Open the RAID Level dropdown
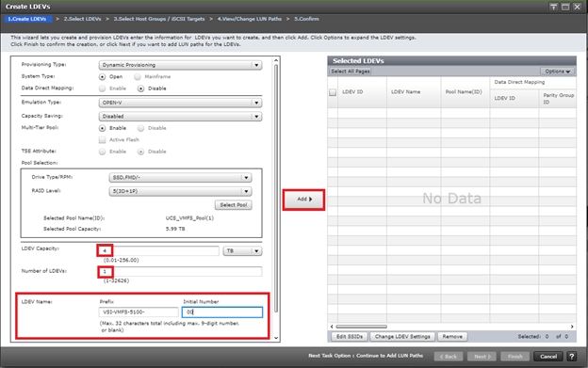Screen dimensions: 588x368 click(x=180, y=191)
